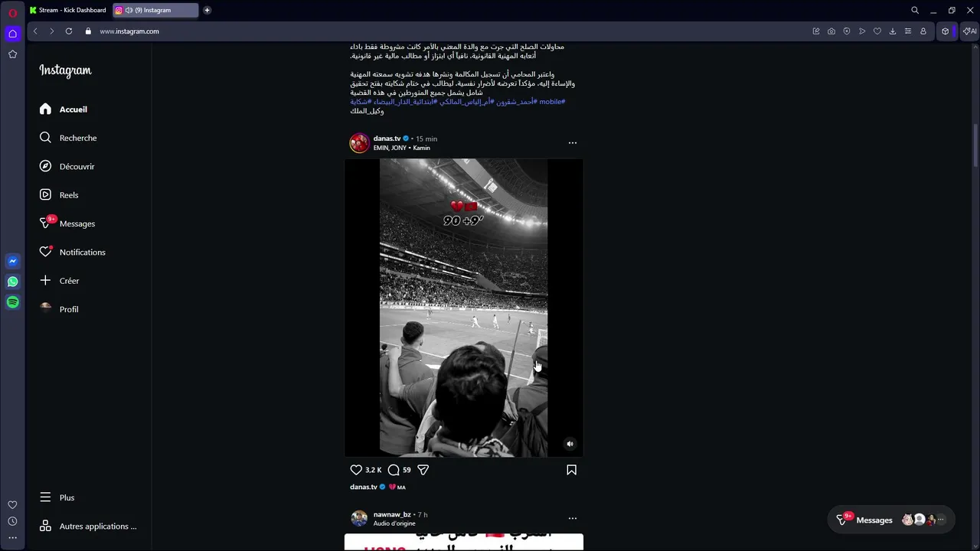The image size is (980, 551).
Task: Open comments on the danas.tv post
Action: point(394,470)
